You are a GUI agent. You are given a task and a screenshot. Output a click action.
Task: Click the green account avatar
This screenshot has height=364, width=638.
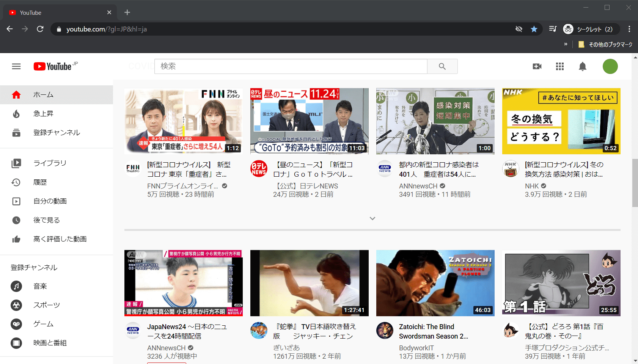[x=610, y=66]
